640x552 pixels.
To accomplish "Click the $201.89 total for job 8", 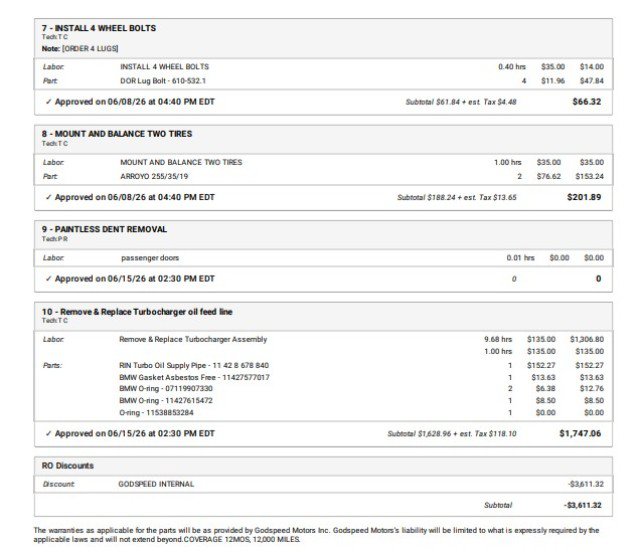I will pos(584,197).
